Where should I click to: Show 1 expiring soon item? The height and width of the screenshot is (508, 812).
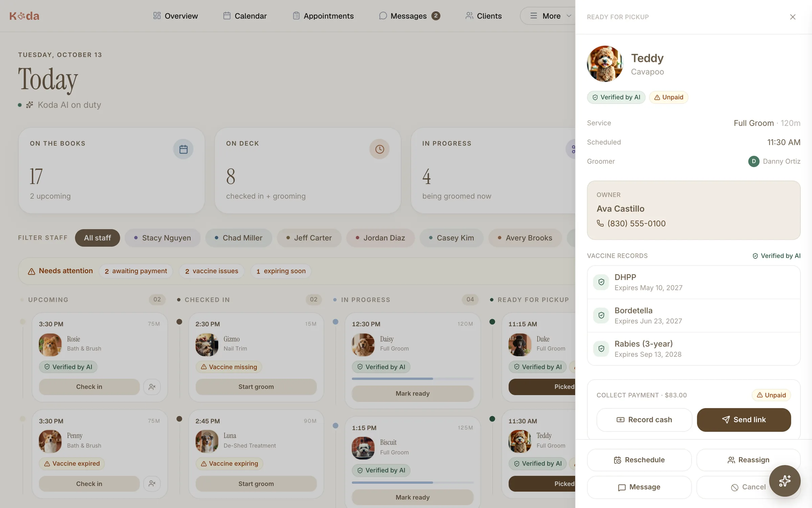281,271
